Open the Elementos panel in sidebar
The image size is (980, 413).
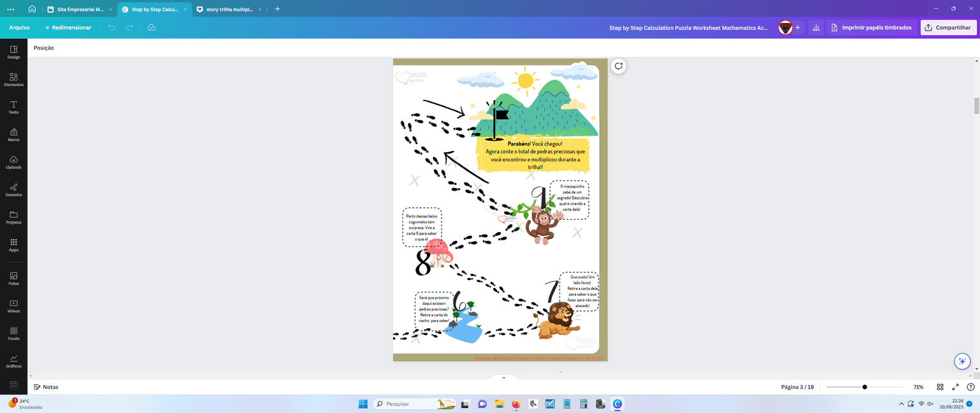point(13,80)
